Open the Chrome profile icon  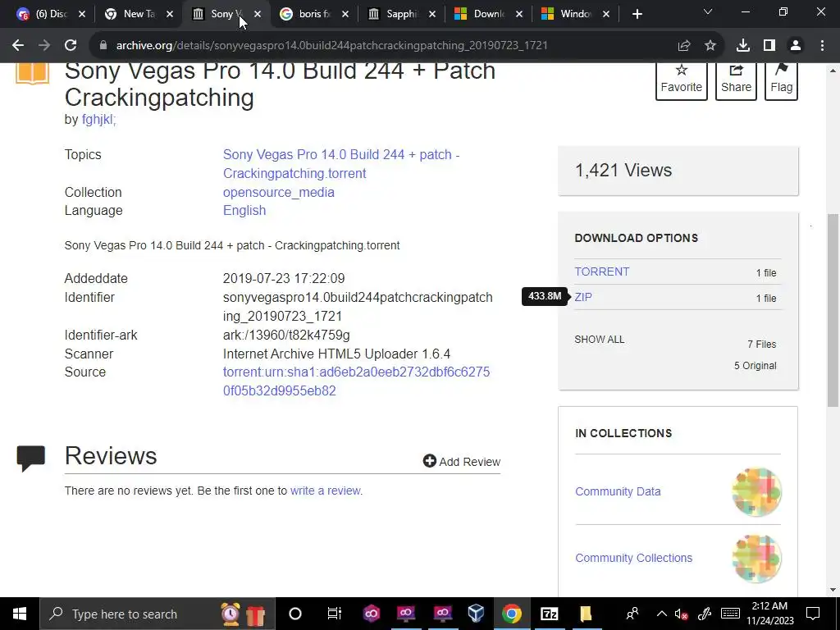click(x=796, y=46)
